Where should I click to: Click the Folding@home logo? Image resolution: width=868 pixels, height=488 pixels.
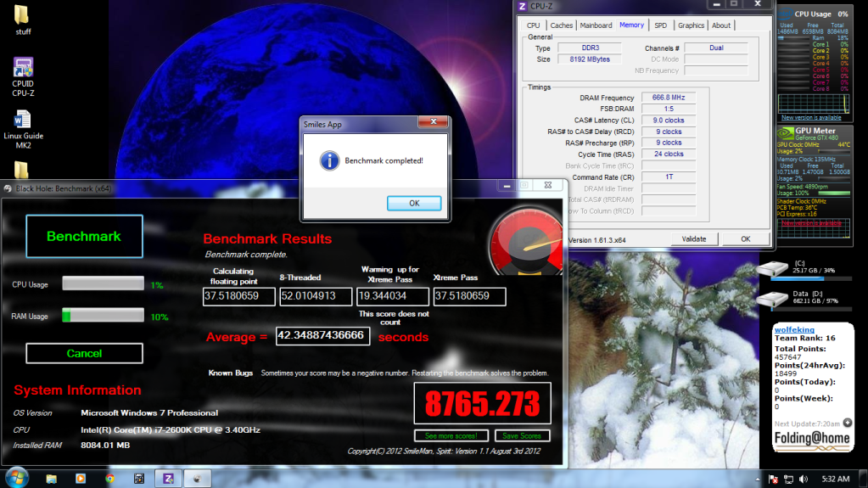[812, 440]
